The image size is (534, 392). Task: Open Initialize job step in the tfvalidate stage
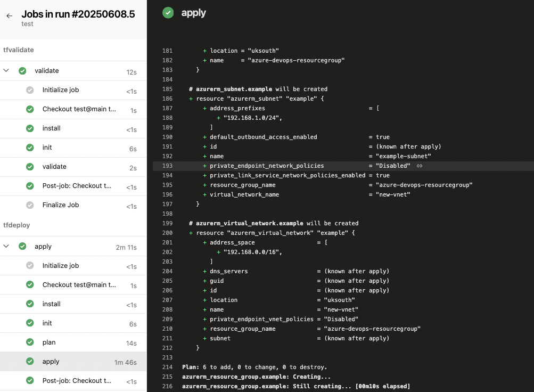61,90
